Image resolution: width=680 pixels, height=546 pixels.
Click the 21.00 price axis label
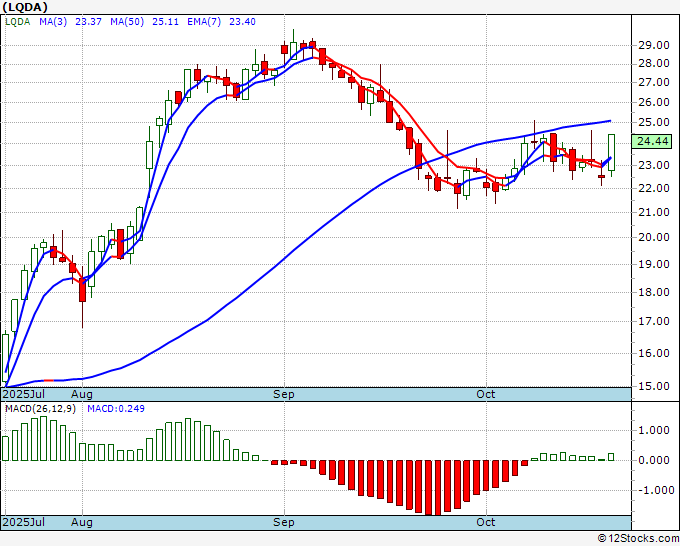(x=654, y=212)
